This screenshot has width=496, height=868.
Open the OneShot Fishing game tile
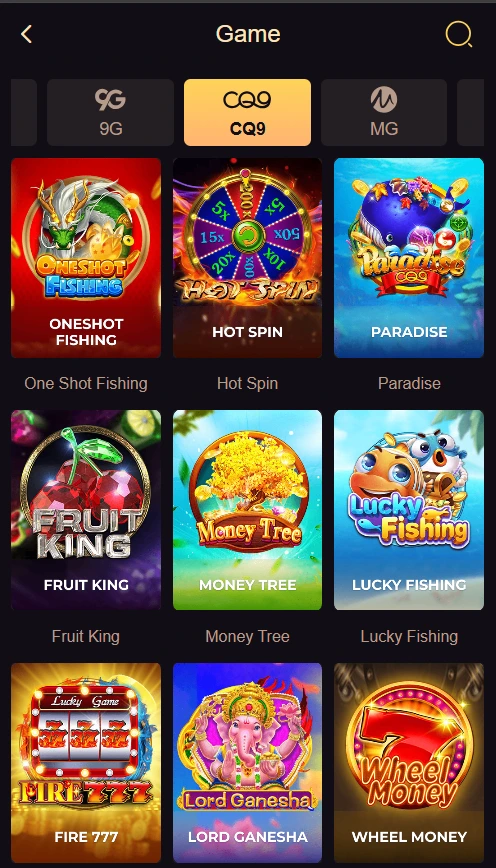[x=86, y=258]
